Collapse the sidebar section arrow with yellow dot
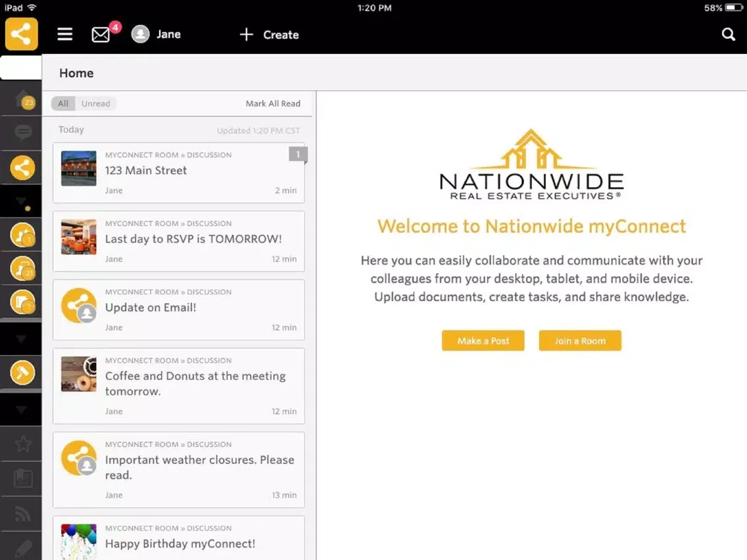Image resolution: width=747 pixels, height=560 pixels. pyautogui.click(x=22, y=202)
